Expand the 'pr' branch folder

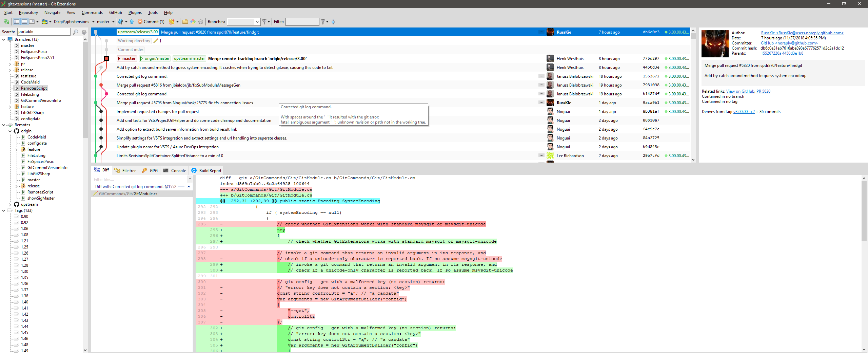[x=10, y=64]
